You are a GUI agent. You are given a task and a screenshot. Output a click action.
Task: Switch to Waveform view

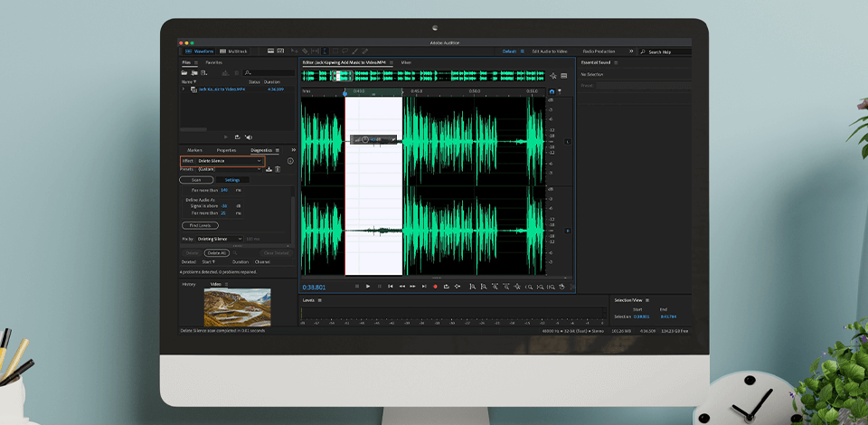pyautogui.click(x=200, y=52)
